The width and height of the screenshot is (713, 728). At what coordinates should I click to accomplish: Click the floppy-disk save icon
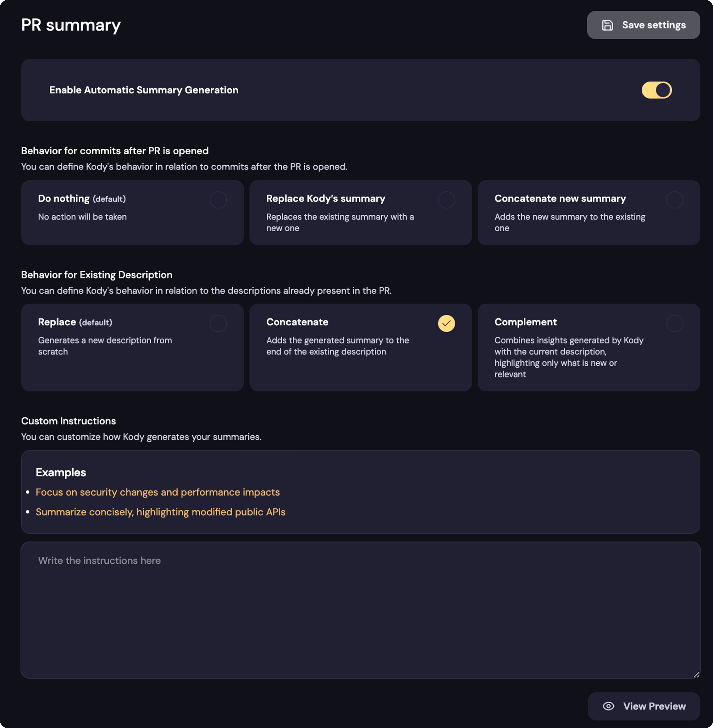tap(607, 25)
